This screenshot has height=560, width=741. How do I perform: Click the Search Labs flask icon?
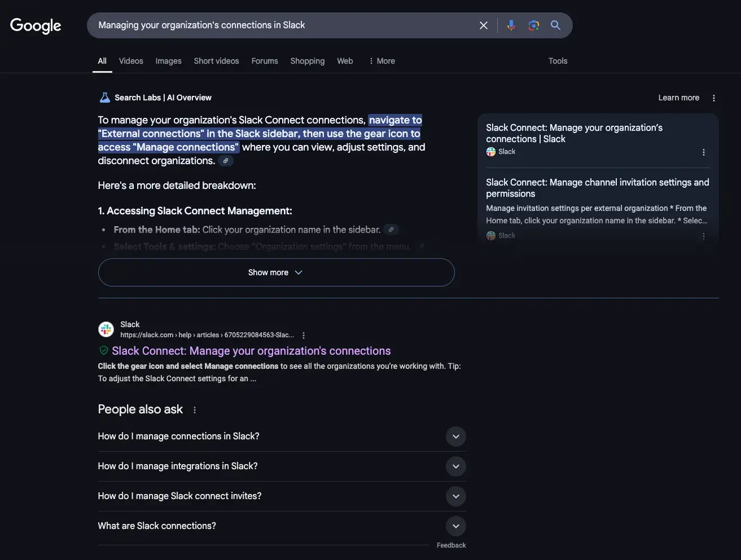(104, 97)
